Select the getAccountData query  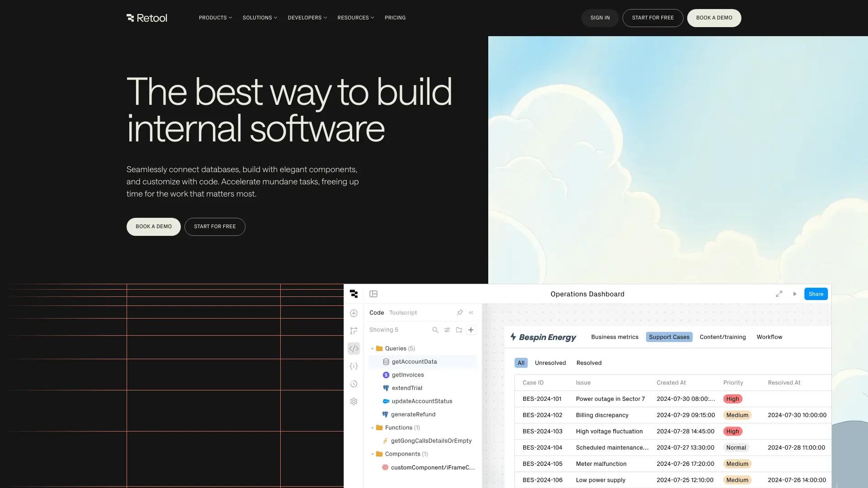pos(414,361)
